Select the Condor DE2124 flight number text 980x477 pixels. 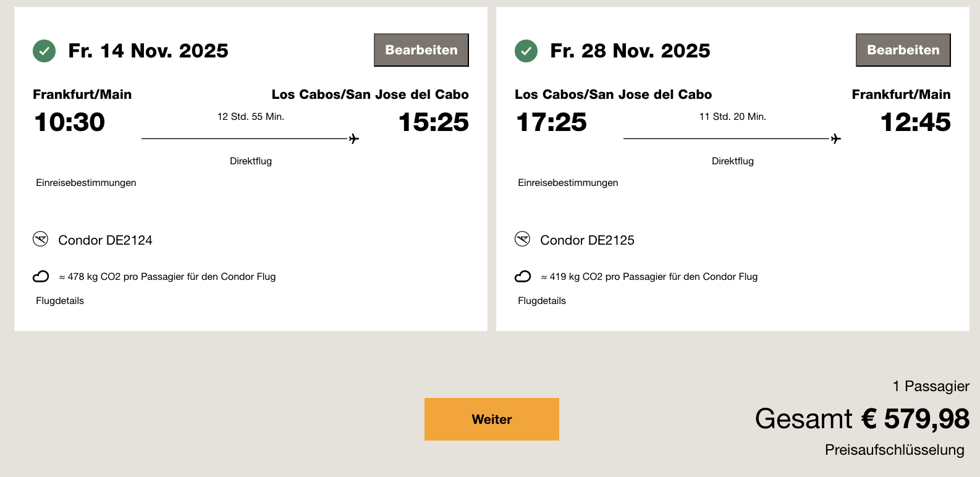(105, 240)
